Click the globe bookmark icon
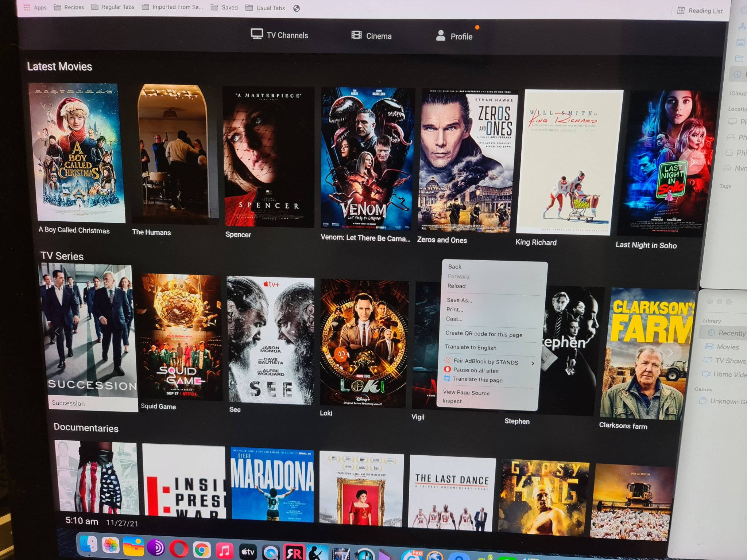The height and width of the screenshot is (560, 747). tap(297, 8)
